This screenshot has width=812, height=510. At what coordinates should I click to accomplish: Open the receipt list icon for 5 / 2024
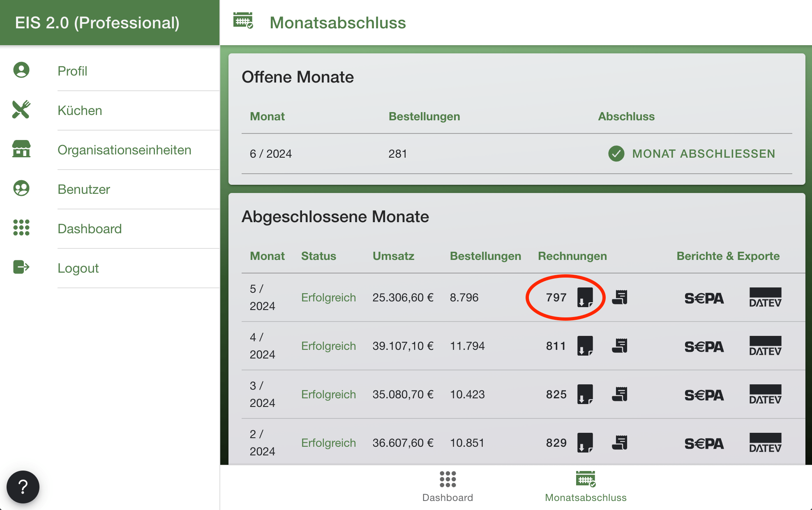click(620, 297)
